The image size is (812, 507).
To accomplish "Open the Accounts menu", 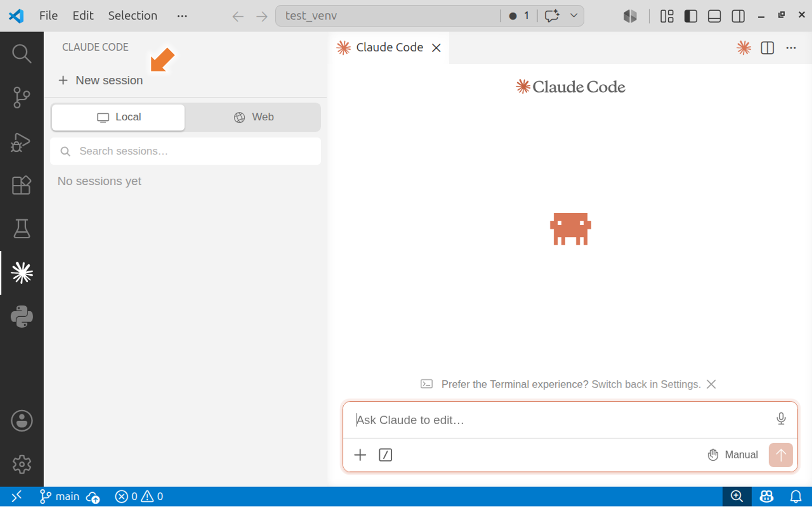I will 21,421.
